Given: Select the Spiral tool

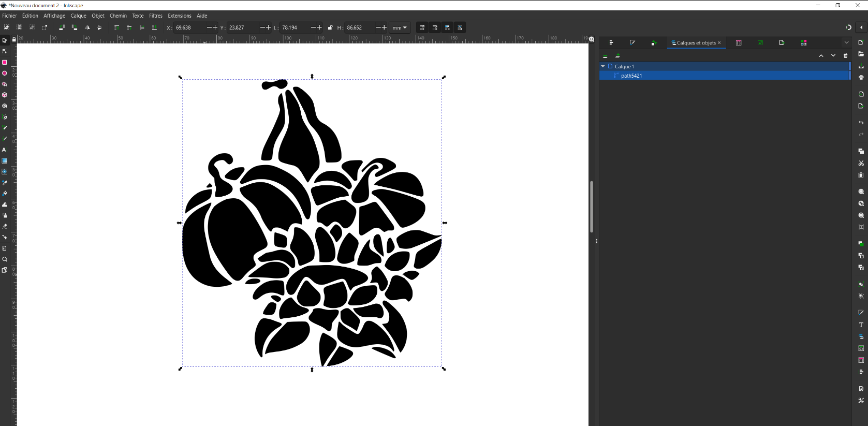Looking at the screenshot, I should tap(5, 106).
